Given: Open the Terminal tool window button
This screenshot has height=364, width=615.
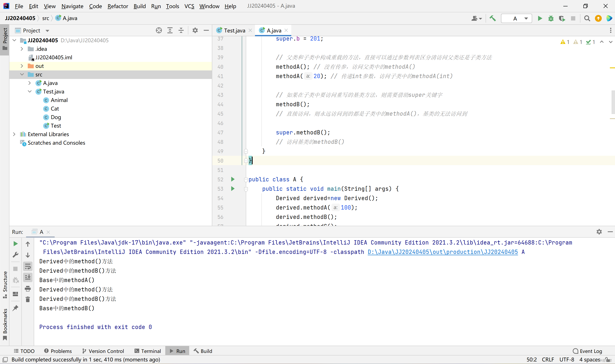Looking at the screenshot, I should pyautogui.click(x=148, y=351).
